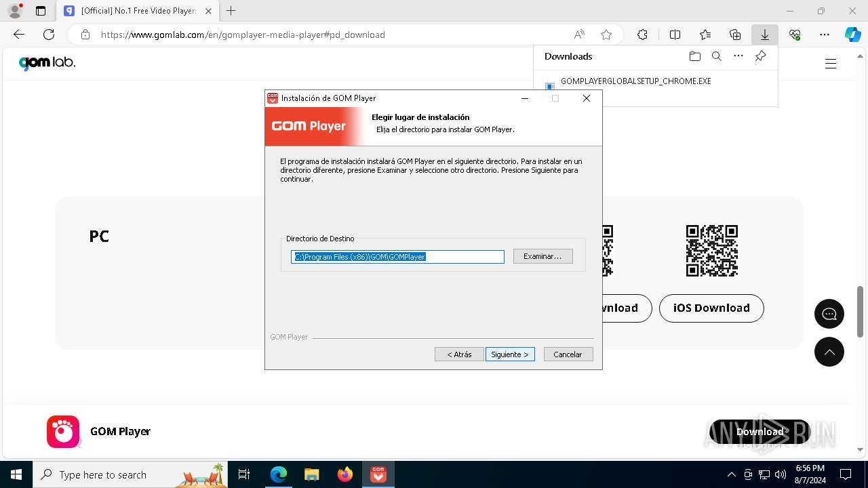This screenshot has height=488, width=868.
Task: Click the GOM Player app icon at bottom
Action: tap(63, 432)
